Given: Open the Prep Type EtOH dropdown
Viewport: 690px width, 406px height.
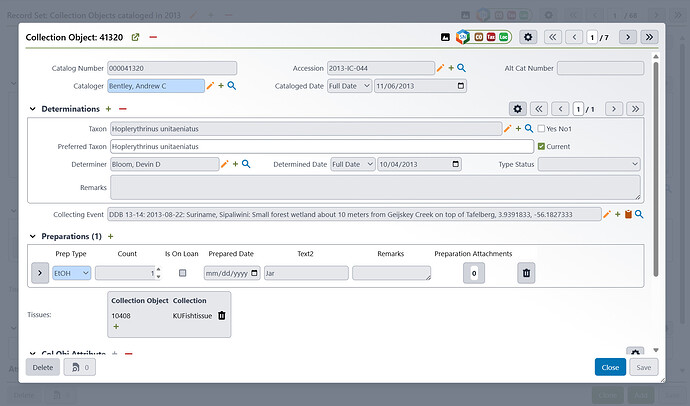Looking at the screenshot, I should pyautogui.click(x=72, y=273).
